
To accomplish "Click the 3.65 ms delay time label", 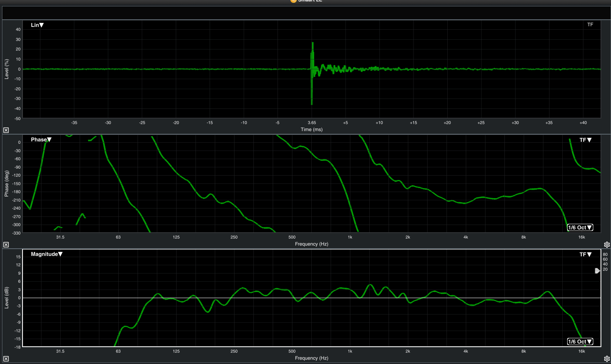I will [x=312, y=123].
